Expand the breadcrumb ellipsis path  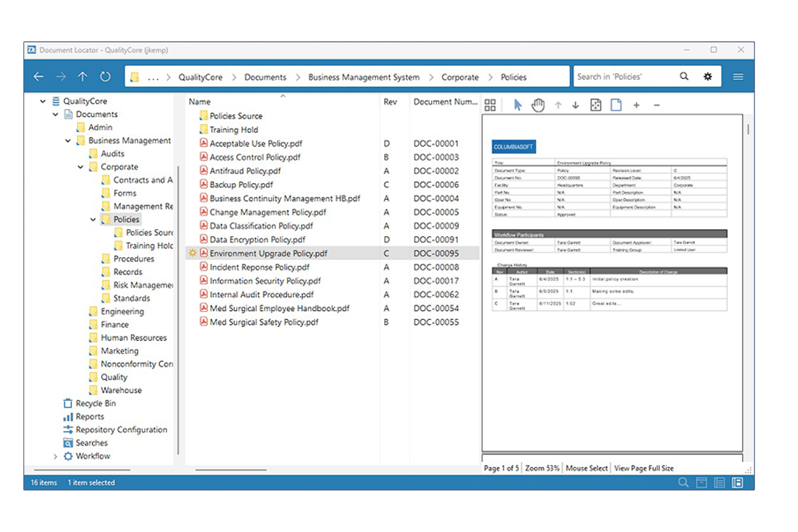pos(153,77)
